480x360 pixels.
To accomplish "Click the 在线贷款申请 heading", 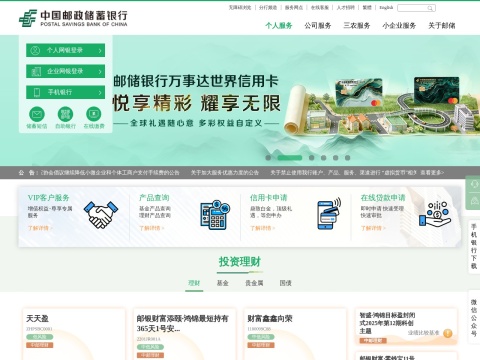I will click(383, 198).
